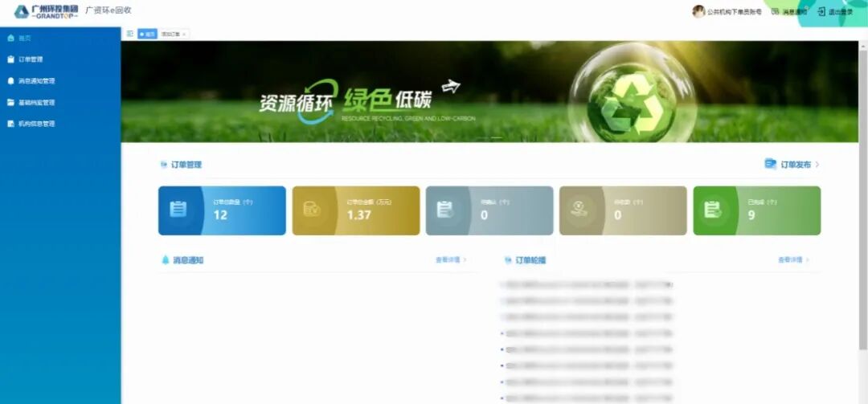Click the 消息通知 message icon in header
868x404 pixels.
click(775, 11)
